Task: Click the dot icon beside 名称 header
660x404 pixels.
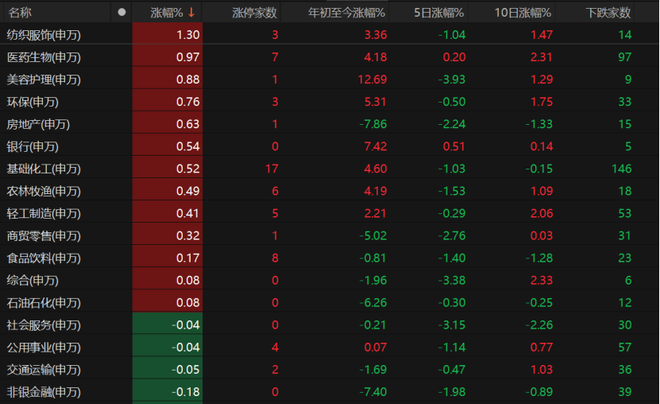Action: click(122, 12)
